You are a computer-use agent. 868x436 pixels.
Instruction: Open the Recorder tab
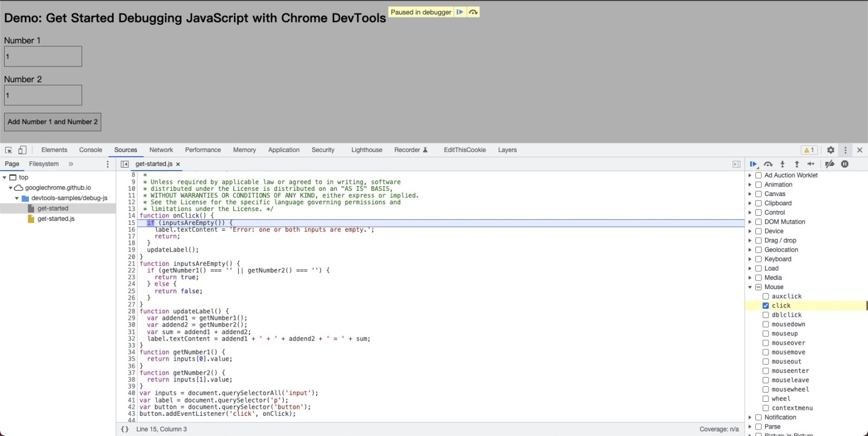click(411, 150)
